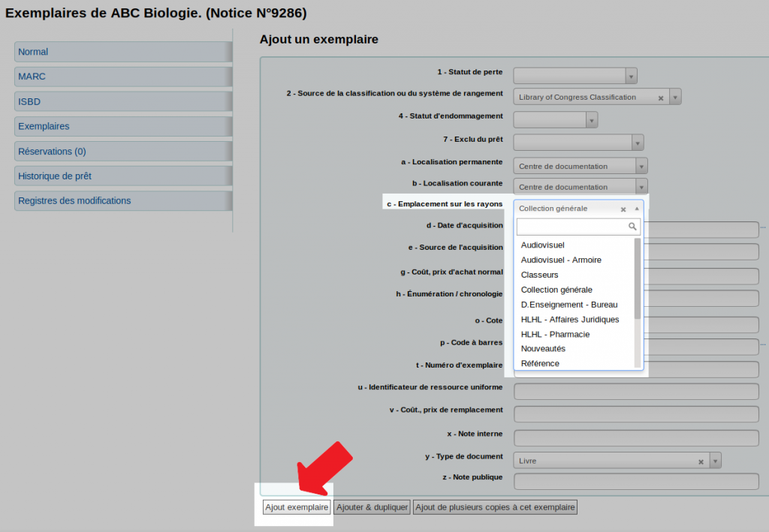Open the Normal view tab
Viewport: 769px width, 532px height.
(123, 52)
